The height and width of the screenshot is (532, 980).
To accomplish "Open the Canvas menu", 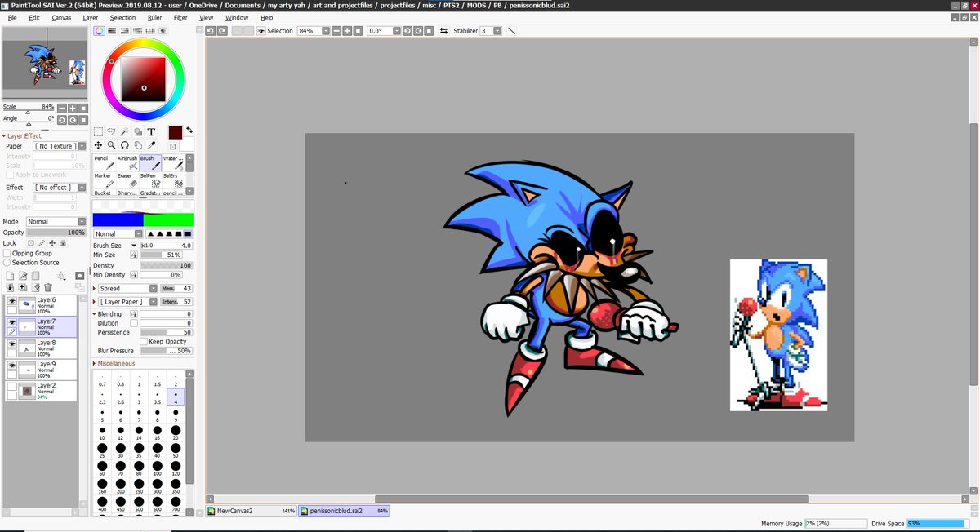I will pyautogui.click(x=61, y=17).
